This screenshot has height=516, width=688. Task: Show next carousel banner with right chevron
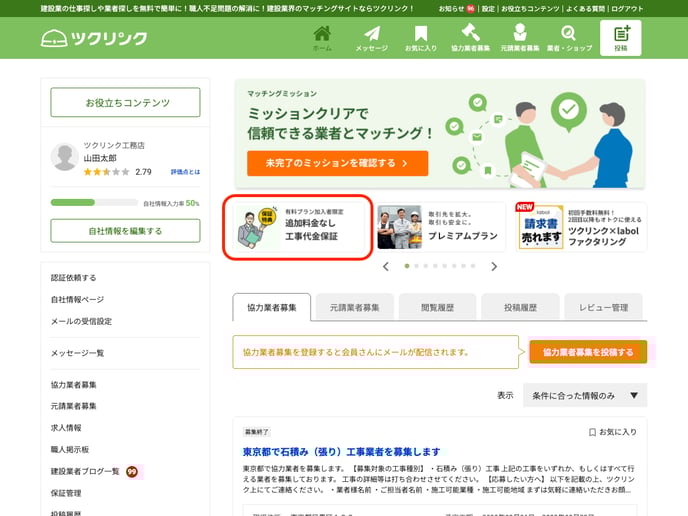click(x=494, y=266)
